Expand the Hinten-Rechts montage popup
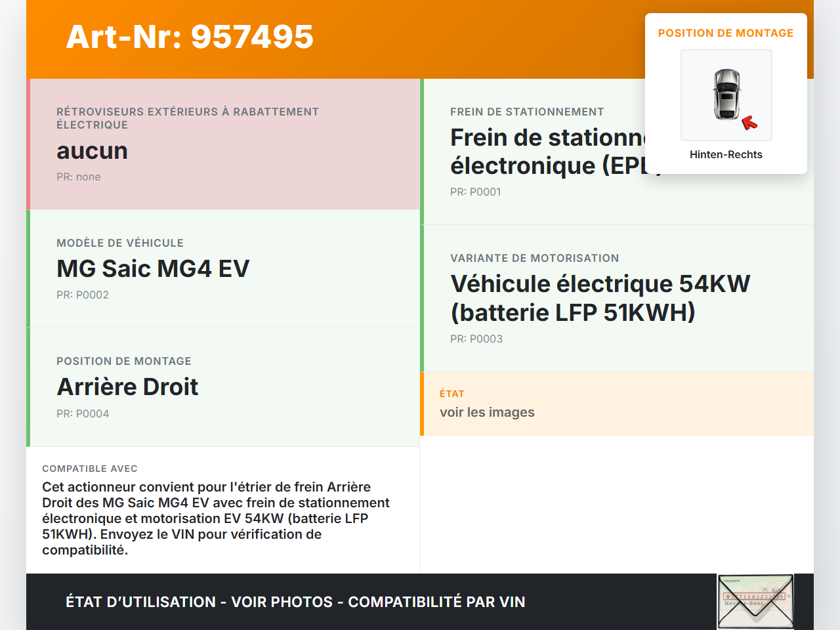The image size is (840, 630). coord(726,154)
